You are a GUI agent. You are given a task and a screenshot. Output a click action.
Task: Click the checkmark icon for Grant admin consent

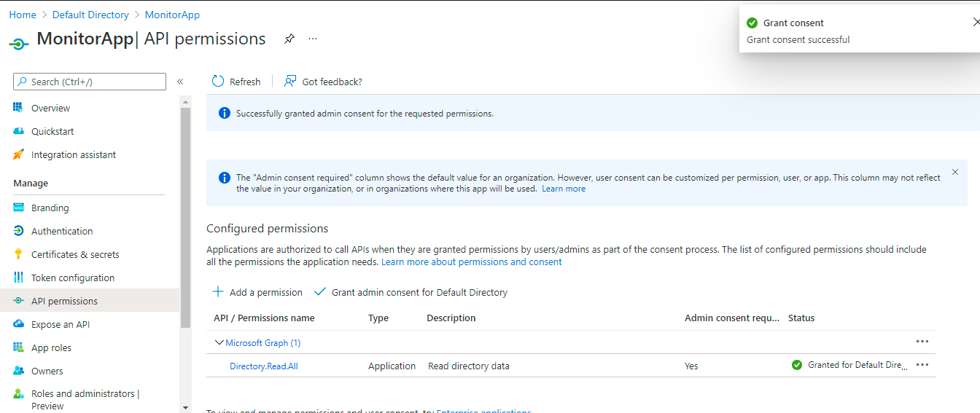click(x=319, y=291)
